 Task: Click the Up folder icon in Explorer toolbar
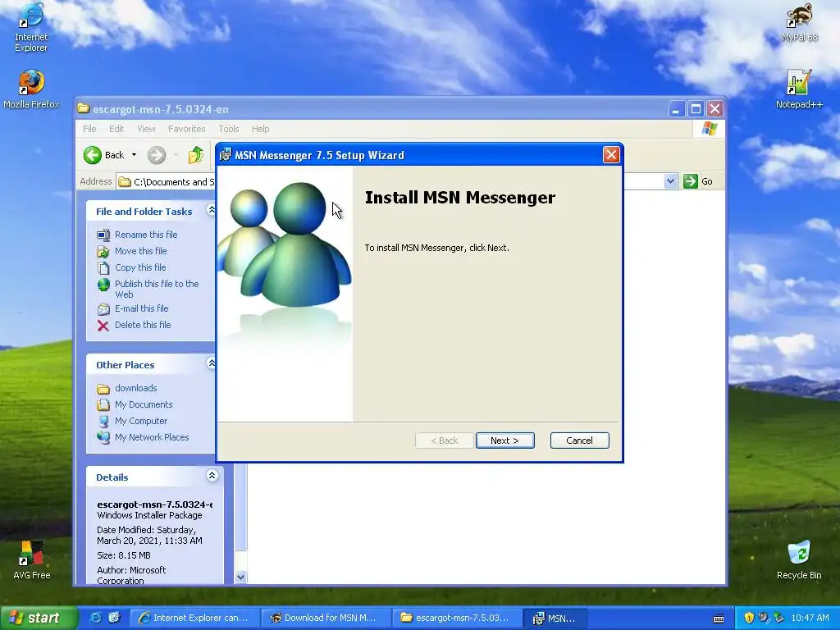coord(195,155)
